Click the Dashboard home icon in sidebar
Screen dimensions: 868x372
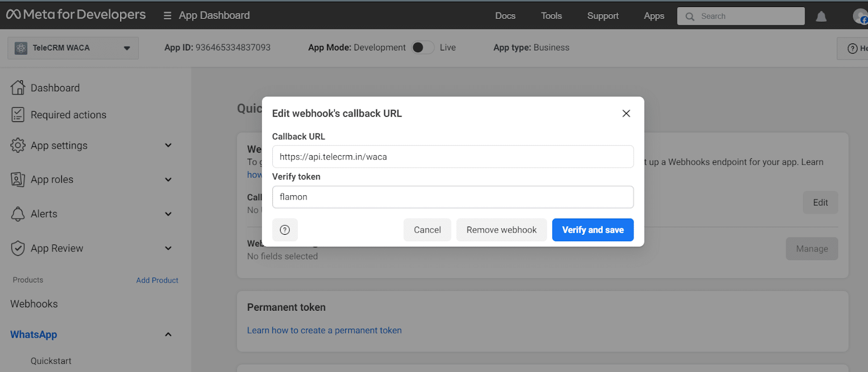pos(18,87)
